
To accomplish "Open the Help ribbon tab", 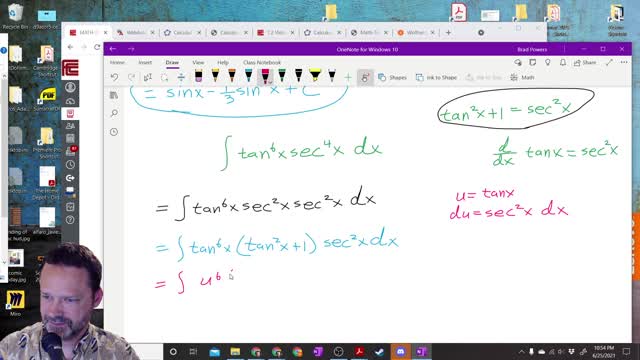I will click(223, 62).
